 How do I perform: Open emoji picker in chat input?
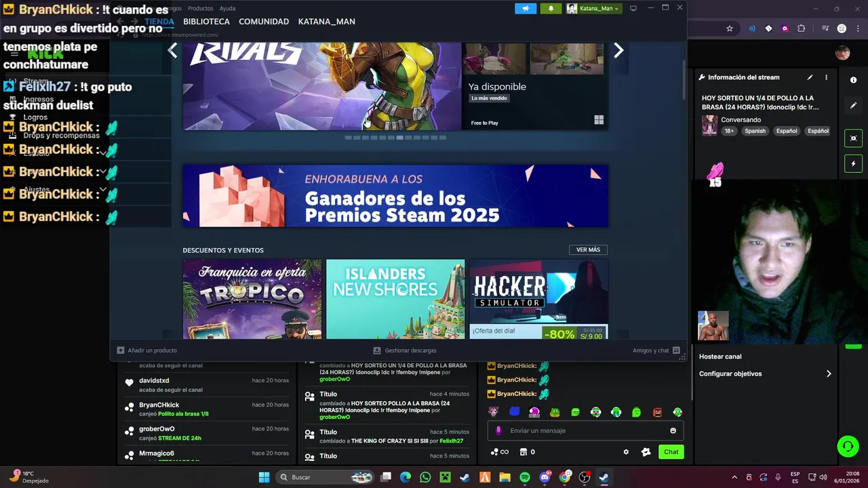673,430
